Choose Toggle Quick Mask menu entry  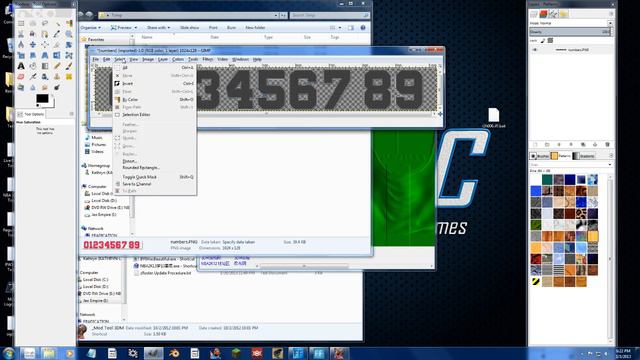[154, 177]
